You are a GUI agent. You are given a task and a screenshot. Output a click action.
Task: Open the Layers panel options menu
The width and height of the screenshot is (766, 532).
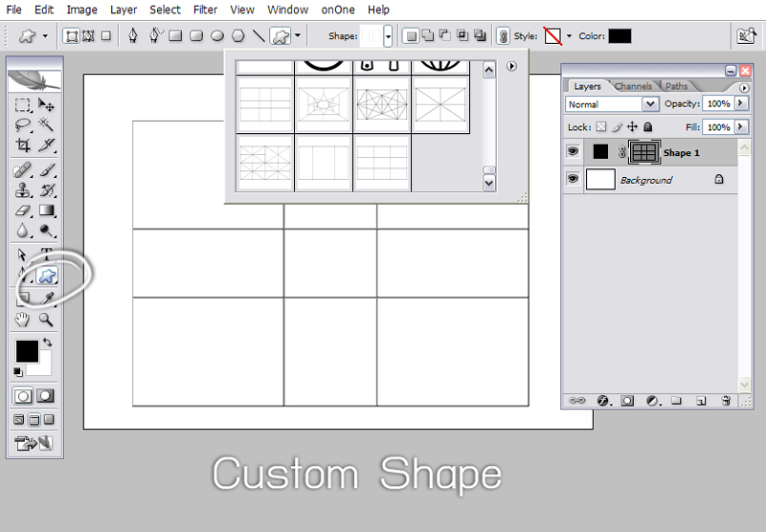(x=744, y=88)
